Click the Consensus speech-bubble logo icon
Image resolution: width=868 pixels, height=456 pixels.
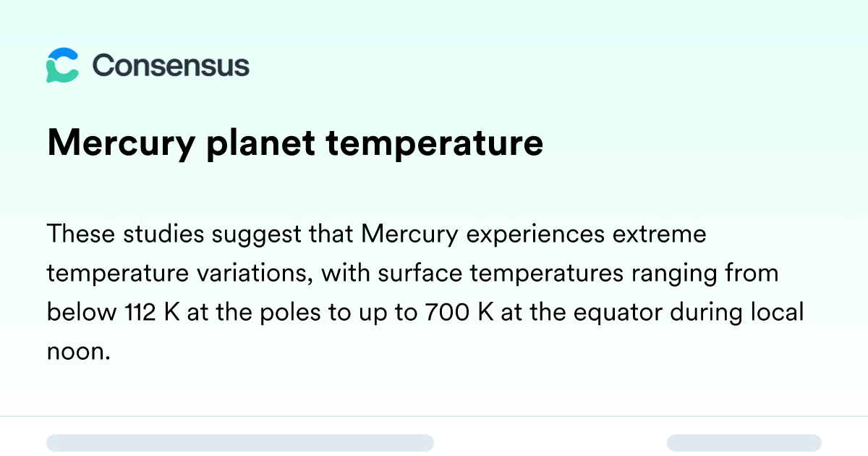click(62, 66)
